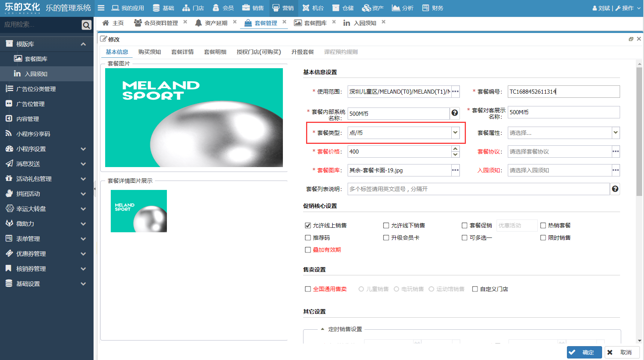Click ellipsis button of 入园须知 field

616,170
